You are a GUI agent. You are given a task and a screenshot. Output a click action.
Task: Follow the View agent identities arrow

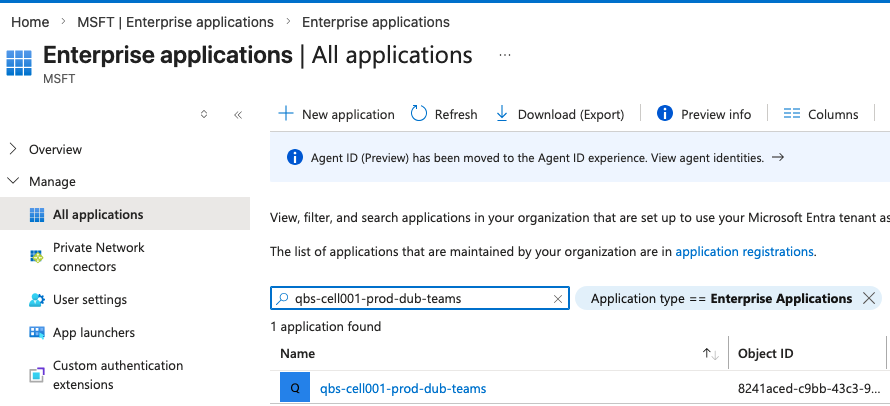[x=778, y=157]
